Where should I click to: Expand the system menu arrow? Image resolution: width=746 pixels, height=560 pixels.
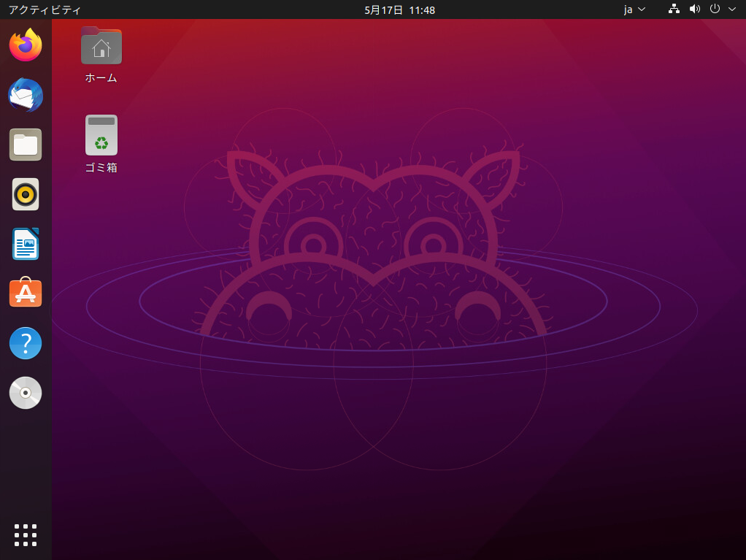click(x=732, y=9)
